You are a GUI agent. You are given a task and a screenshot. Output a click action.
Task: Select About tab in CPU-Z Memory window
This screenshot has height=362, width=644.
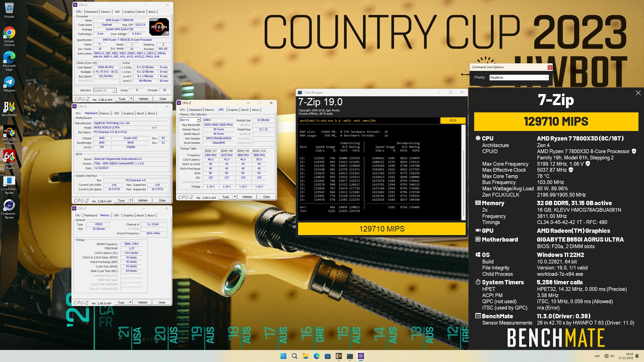pos(151,215)
